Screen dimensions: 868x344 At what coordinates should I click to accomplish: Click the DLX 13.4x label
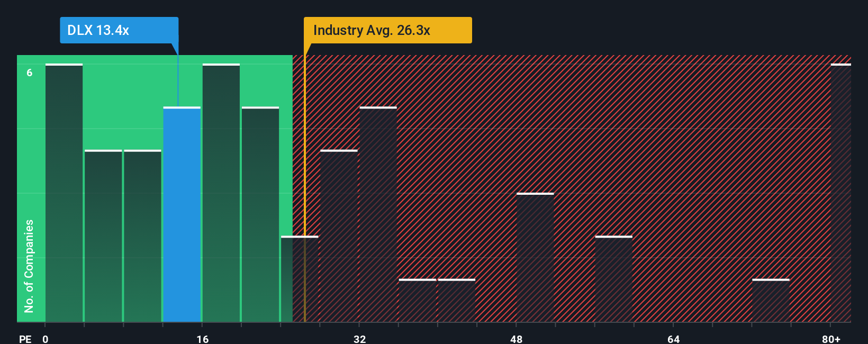pyautogui.click(x=119, y=30)
